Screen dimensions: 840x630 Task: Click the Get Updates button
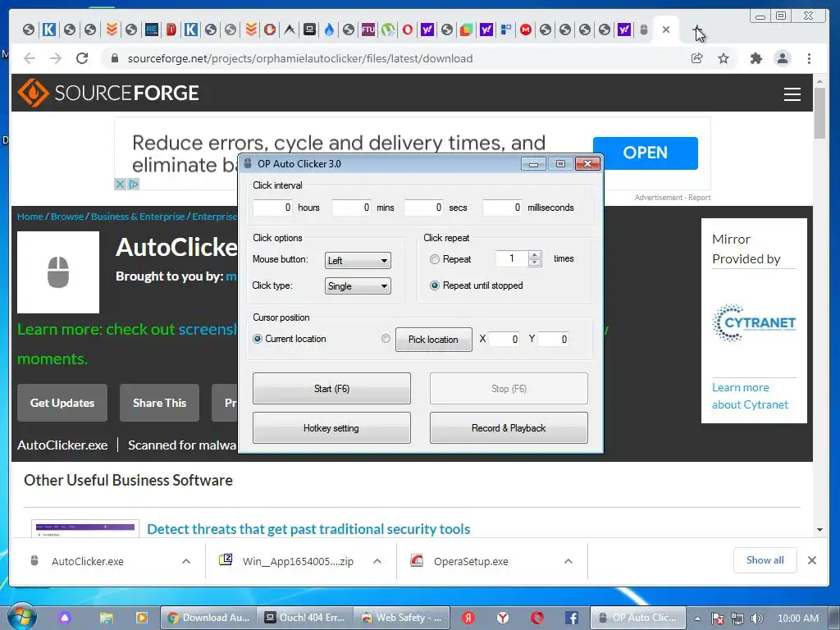pos(62,403)
